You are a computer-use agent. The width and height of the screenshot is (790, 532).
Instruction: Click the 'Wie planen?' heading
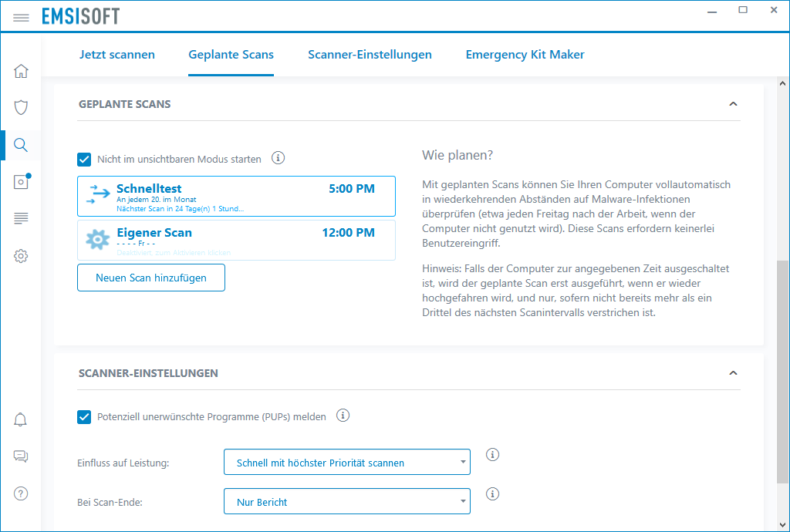tap(457, 155)
